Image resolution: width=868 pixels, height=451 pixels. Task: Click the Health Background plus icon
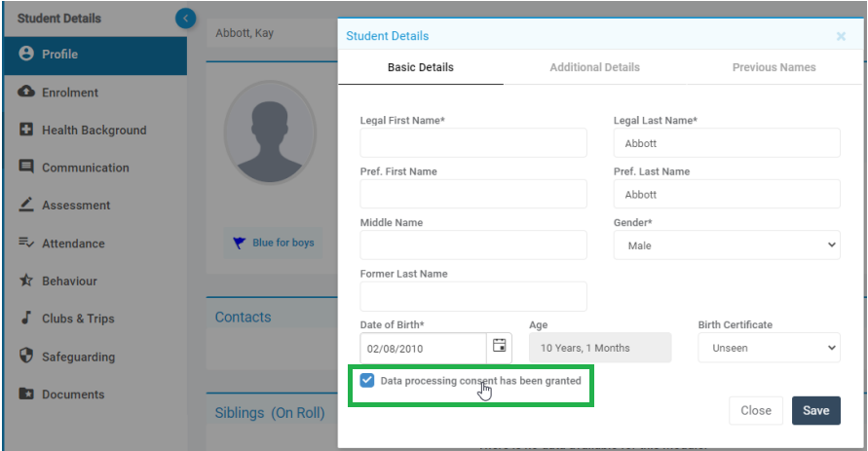coord(26,130)
